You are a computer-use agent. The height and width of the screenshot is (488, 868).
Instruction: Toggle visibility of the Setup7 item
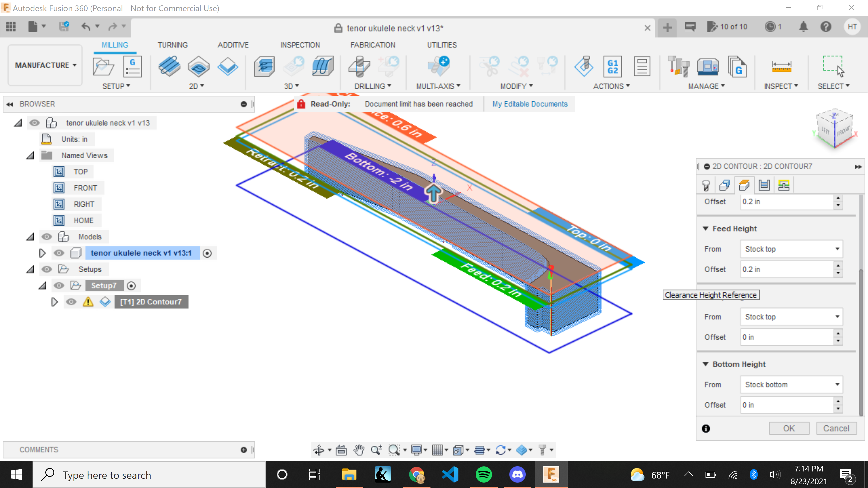[59, 285]
